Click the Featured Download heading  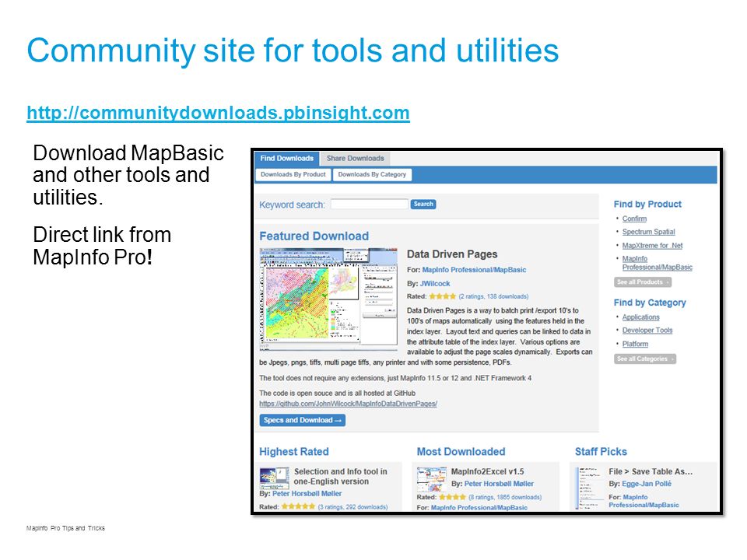314,236
